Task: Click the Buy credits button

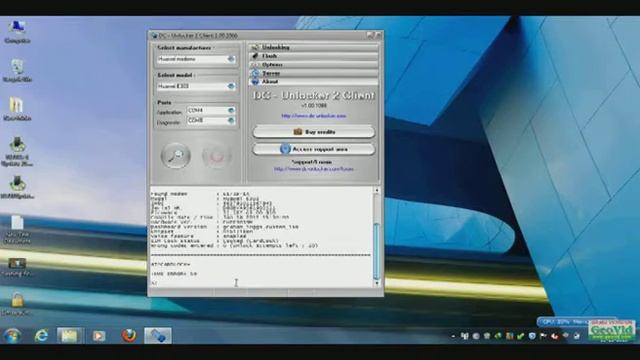Action: tap(313, 132)
